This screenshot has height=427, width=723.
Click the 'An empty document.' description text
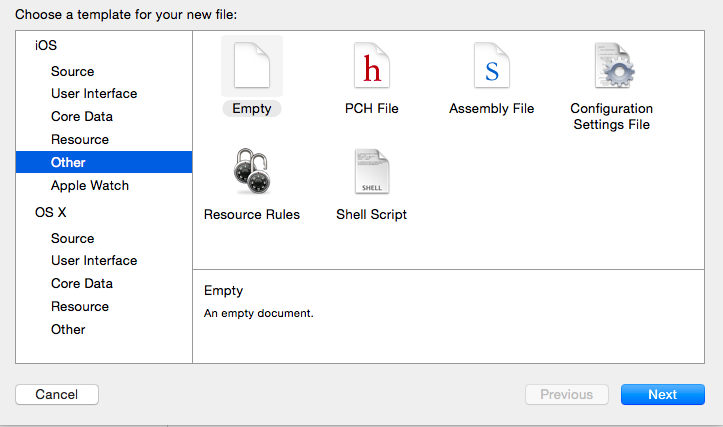pos(259,313)
